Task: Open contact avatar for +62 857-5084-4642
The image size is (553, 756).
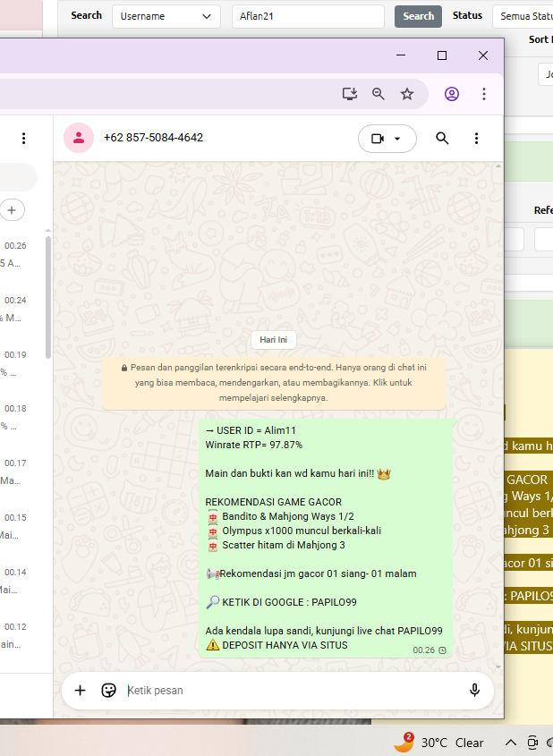Action: tap(79, 138)
